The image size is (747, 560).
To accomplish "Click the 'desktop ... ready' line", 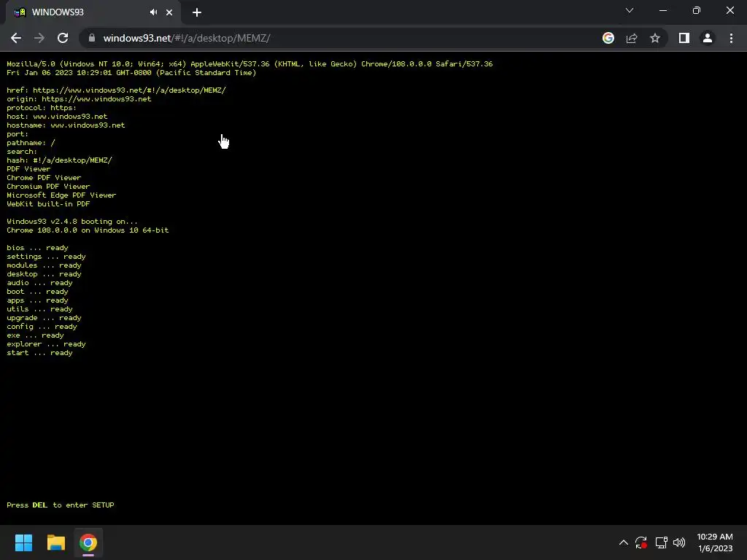I will coord(44,274).
